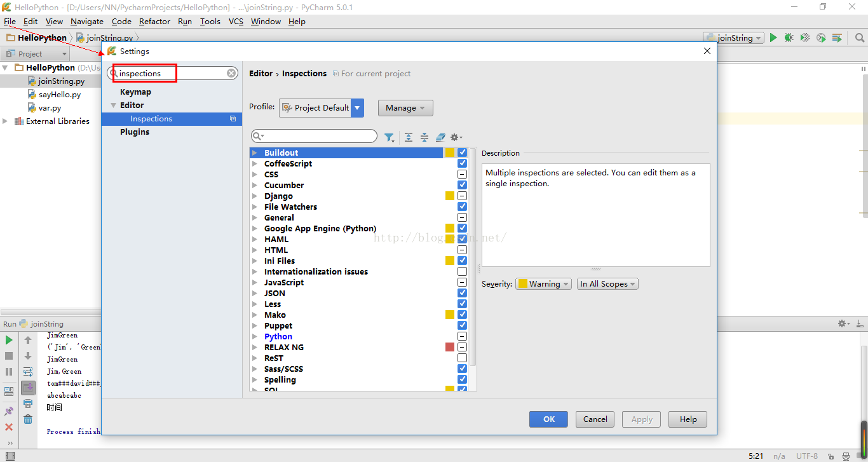868x462 pixels.
Task: Open the Severity Warning dropdown
Action: [543, 284]
